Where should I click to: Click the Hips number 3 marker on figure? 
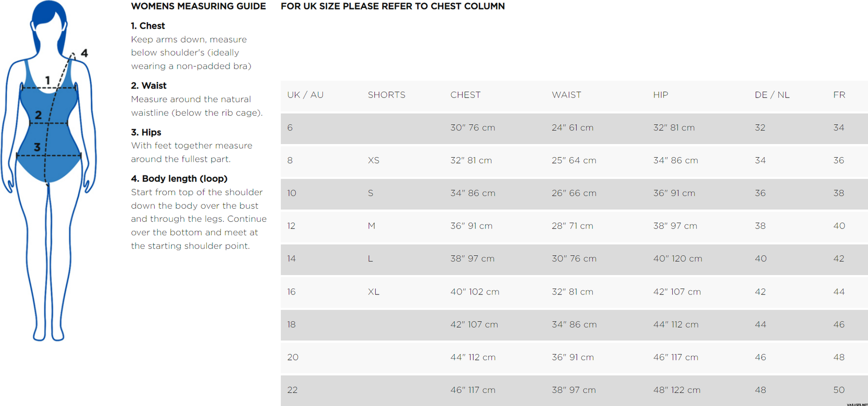point(37,147)
